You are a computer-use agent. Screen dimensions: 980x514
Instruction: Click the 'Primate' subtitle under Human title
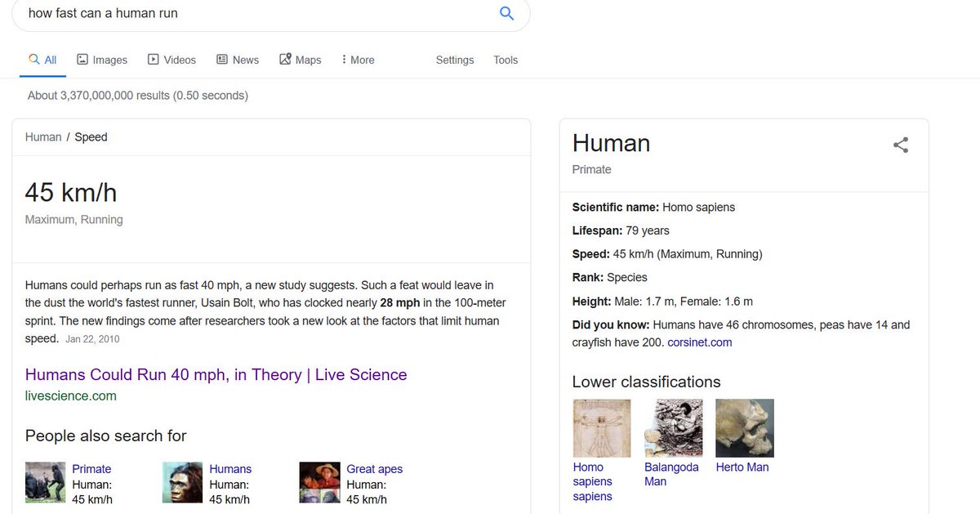tap(592, 169)
